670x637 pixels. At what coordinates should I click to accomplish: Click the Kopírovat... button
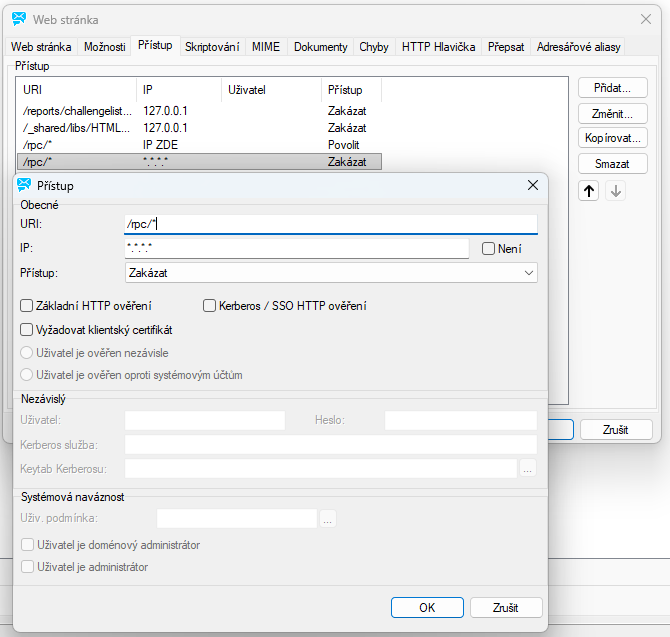coord(612,138)
